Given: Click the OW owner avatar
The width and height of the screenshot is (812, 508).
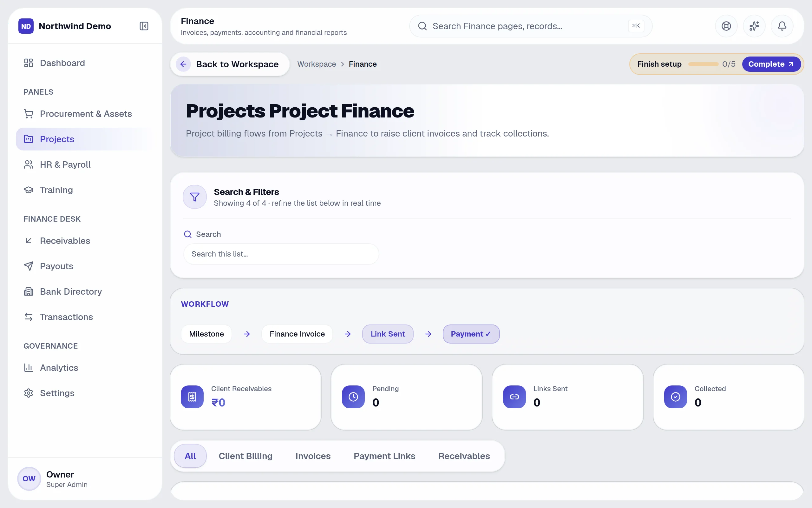Looking at the screenshot, I should 29,478.
